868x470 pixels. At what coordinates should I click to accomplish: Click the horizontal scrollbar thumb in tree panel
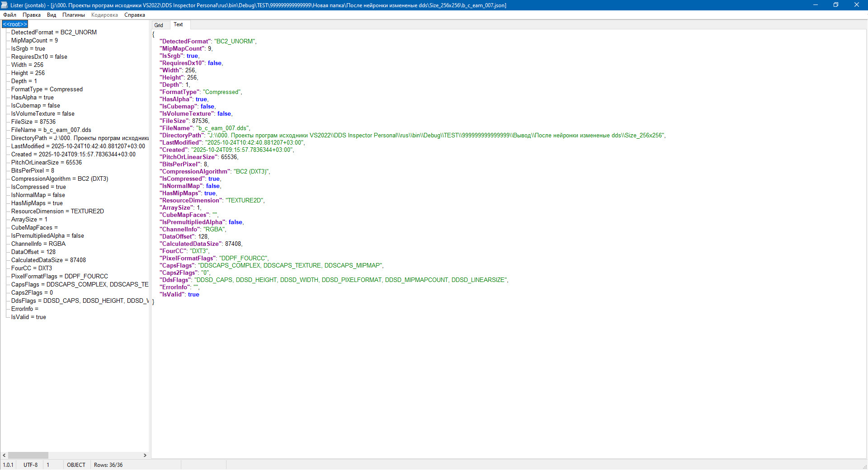28,456
